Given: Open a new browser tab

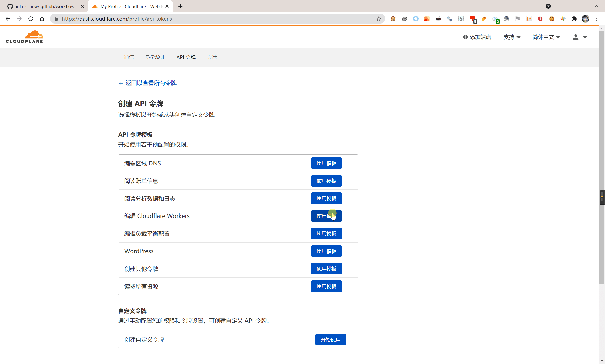Looking at the screenshot, I should pyautogui.click(x=180, y=6).
